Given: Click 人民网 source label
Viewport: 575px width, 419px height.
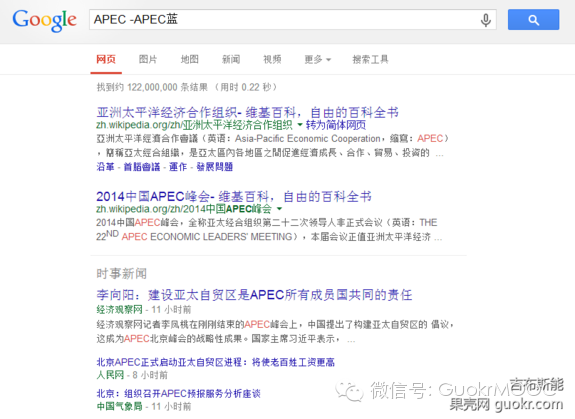Looking at the screenshot, I should tap(110, 375).
